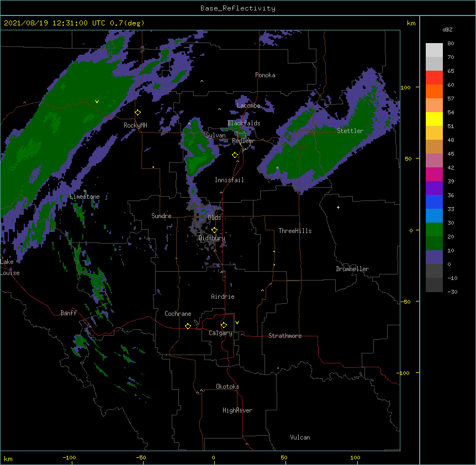This screenshot has width=476, height=465.
Task: Click the Banff town label
Action: tap(68, 313)
